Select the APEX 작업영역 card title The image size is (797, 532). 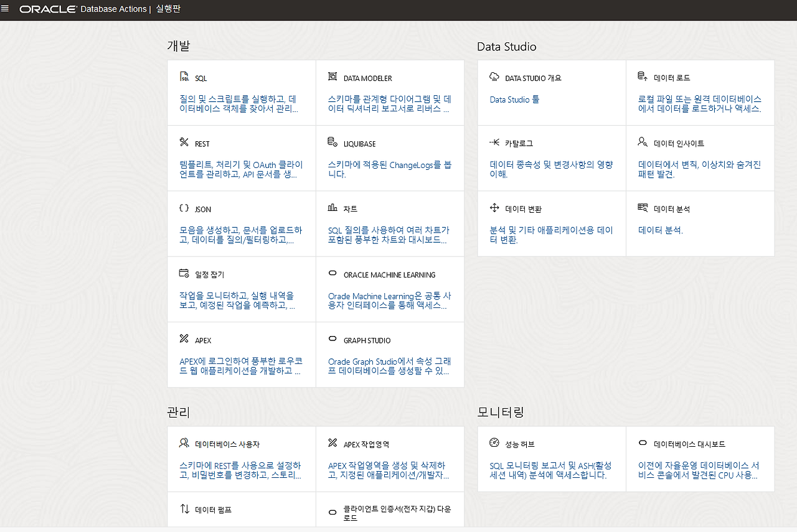point(366,444)
